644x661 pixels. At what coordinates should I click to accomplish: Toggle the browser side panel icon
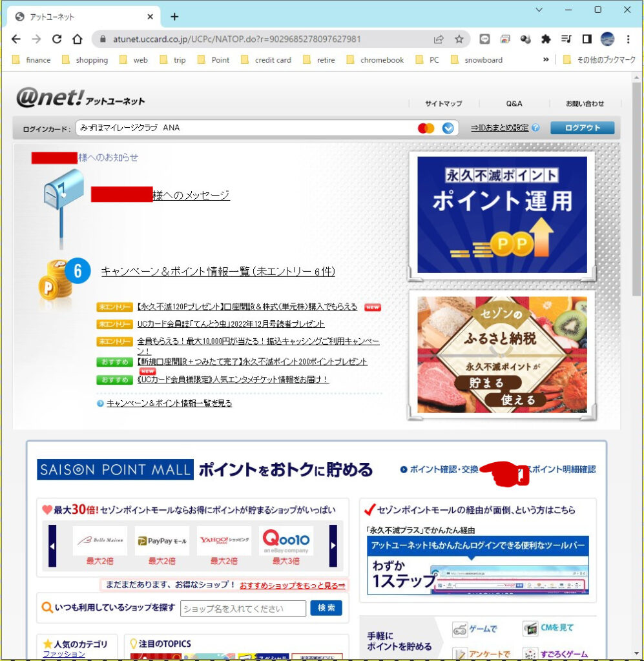point(587,39)
